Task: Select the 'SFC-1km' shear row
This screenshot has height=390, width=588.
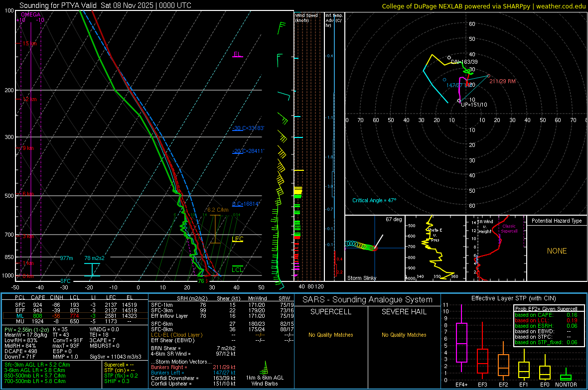Action: [222, 305]
